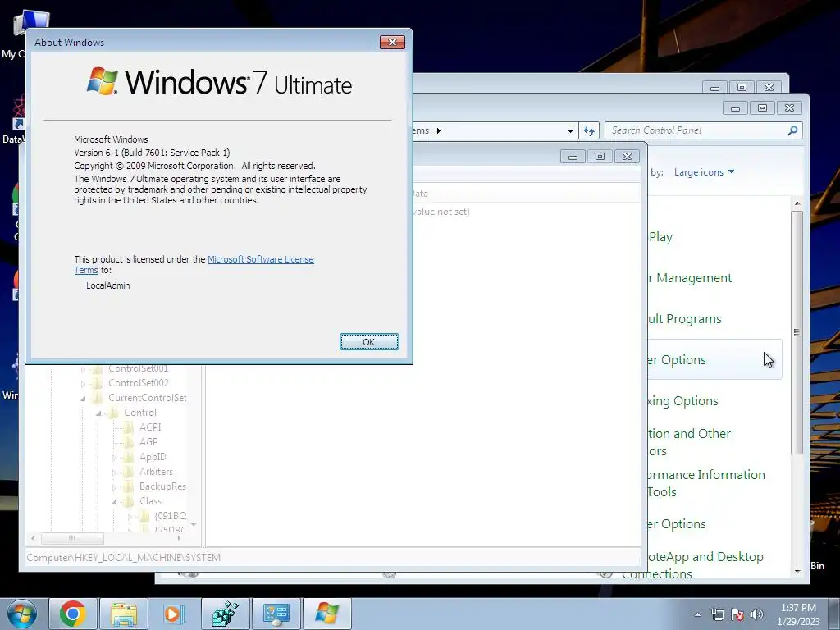This screenshot has width=840, height=630.
Task: Open 'ormance Information Tools' Control Panel item
Action: coord(706,483)
